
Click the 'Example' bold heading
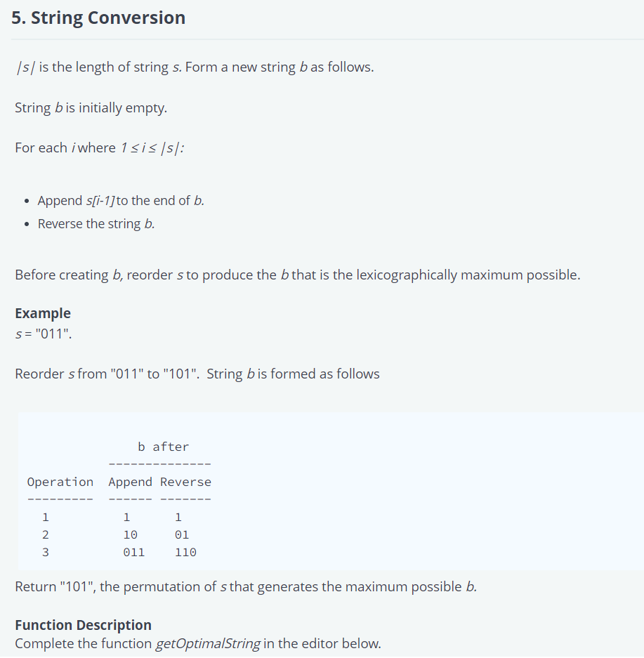[43, 313]
